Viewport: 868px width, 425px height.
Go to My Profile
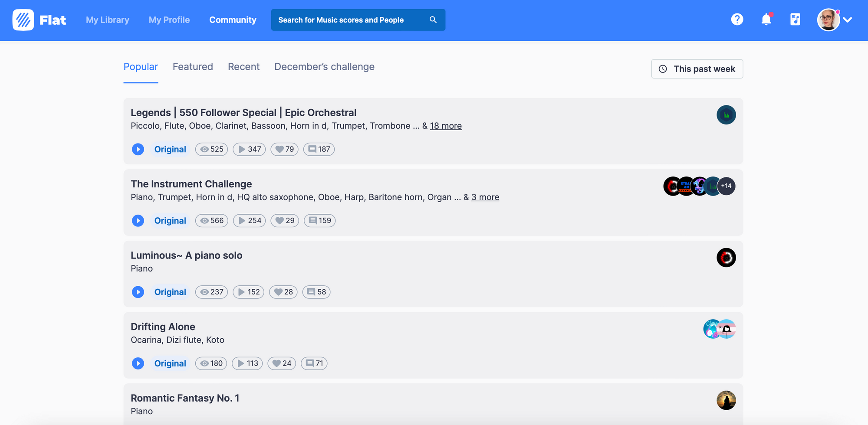pyautogui.click(x=169, y=20)
